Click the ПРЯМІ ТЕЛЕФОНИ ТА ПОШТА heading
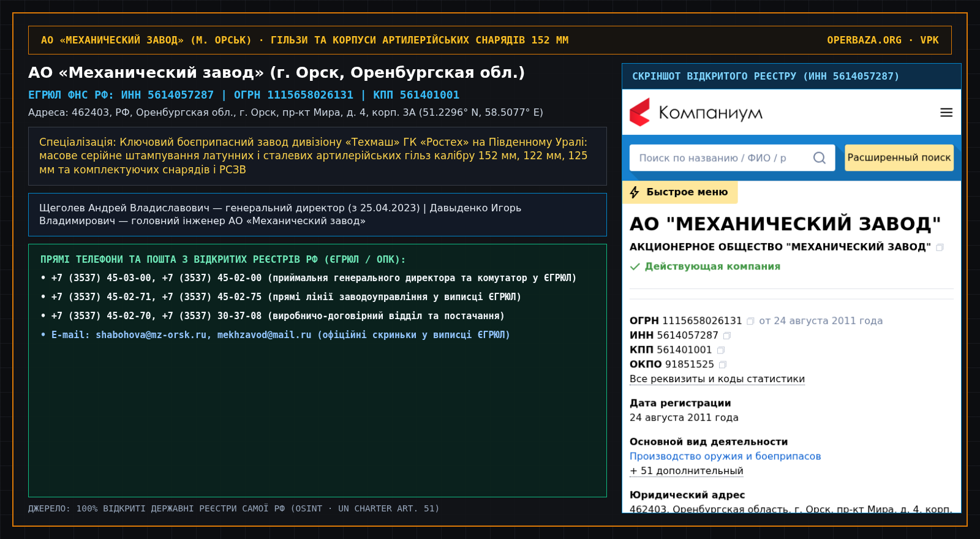This screenshot has width=980, height=539. [223, 260]
